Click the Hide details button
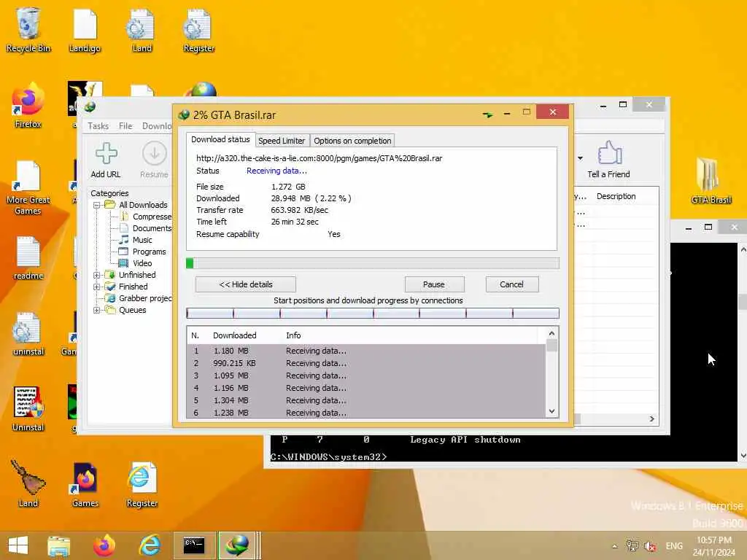 (x=245, y=285)
